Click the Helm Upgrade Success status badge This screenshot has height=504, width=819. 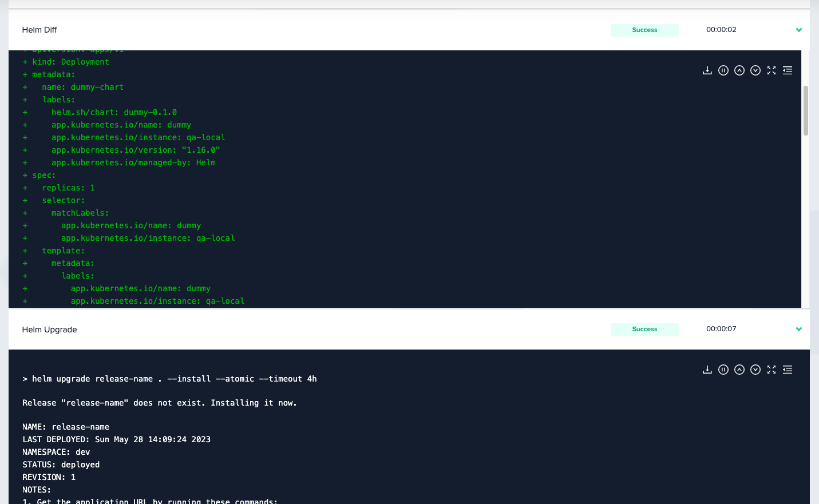coord(645,329)
